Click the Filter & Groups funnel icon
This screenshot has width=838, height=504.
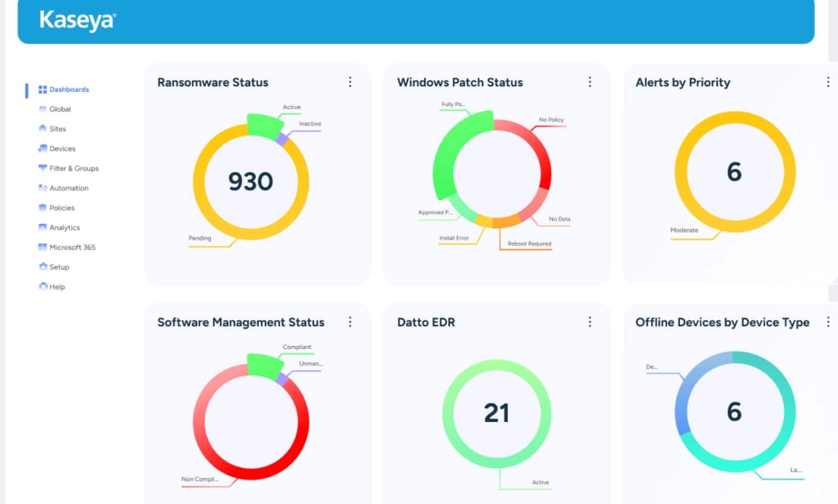43,168
